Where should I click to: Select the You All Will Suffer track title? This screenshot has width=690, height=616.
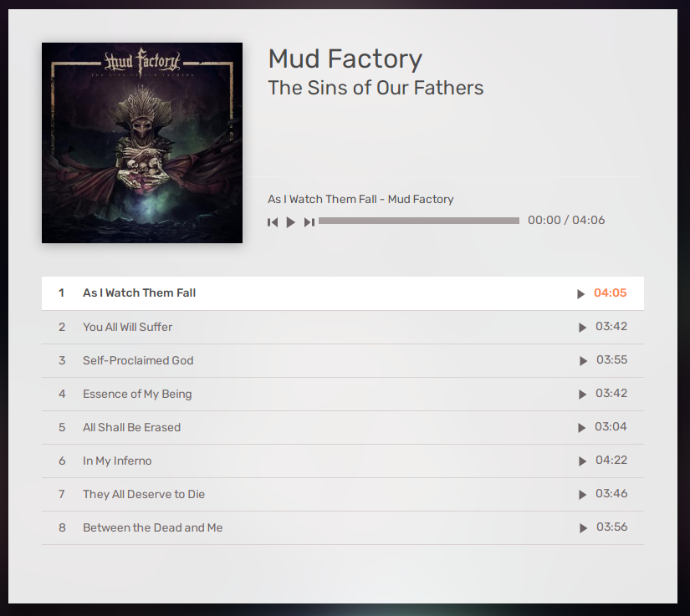[128, 327]
